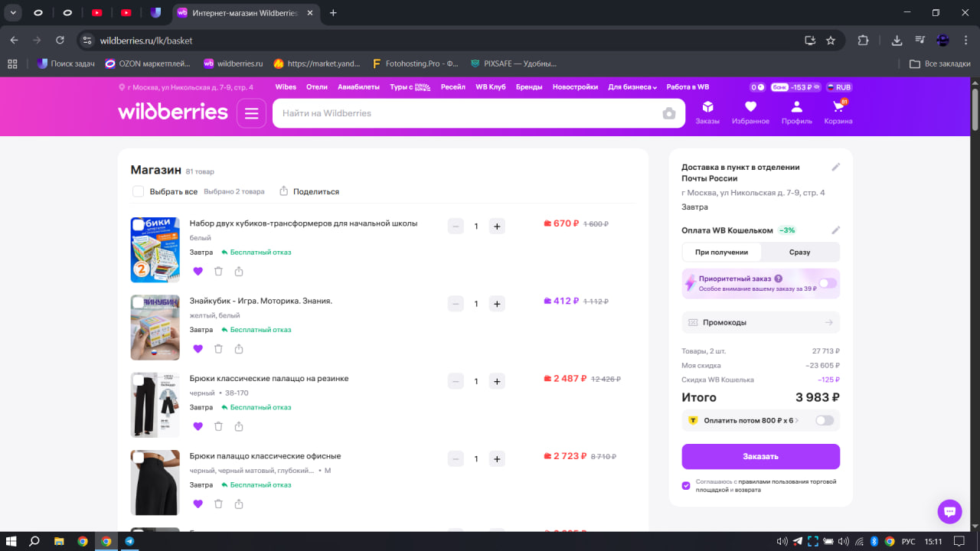The width and height of the screenshot is (980, 551).
Task: Open Корзина cart icon in header
Action: tap(838, 112)
